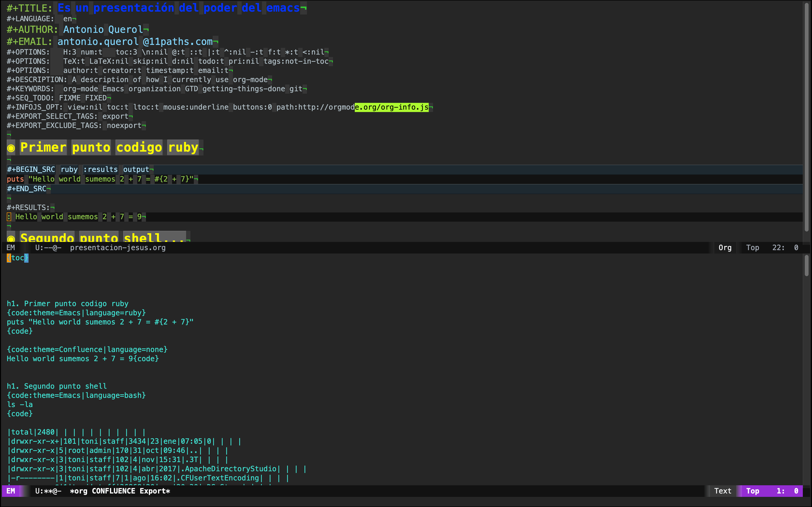Click the {toc} macro in export buffer

tap(17, 258)
